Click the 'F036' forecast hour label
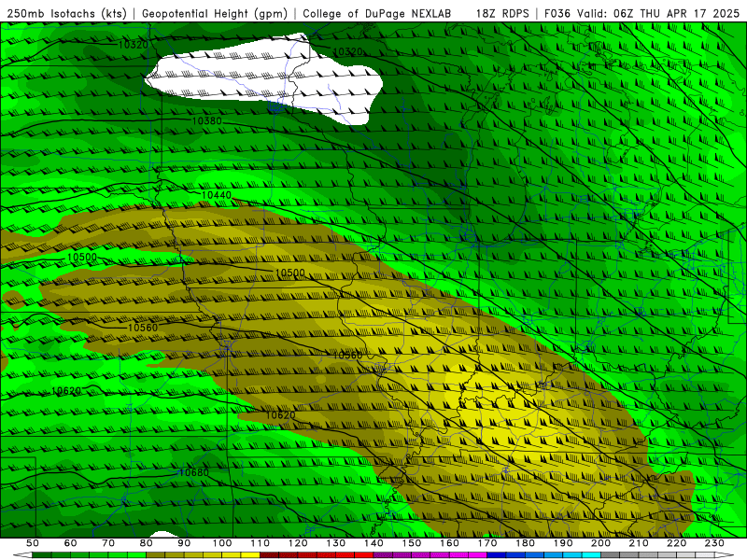This screenshot has width=747, height=560. (x=557, y=14)
